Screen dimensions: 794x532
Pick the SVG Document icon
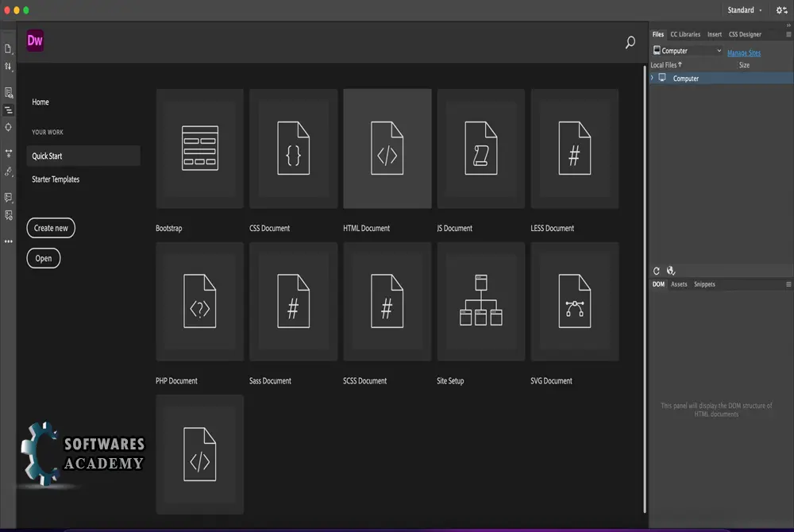tap(575, 301)
